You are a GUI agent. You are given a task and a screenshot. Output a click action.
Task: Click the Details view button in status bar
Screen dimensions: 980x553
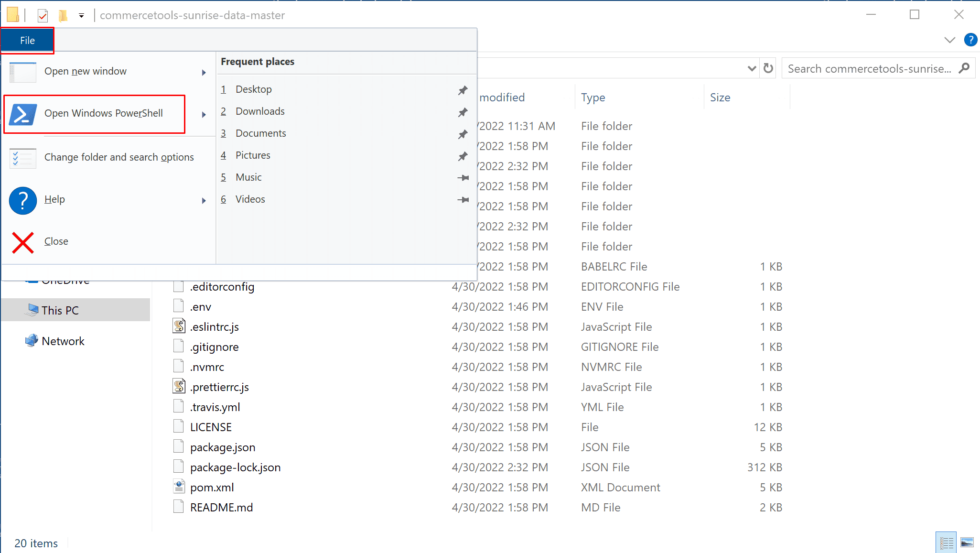coord(946,542)
